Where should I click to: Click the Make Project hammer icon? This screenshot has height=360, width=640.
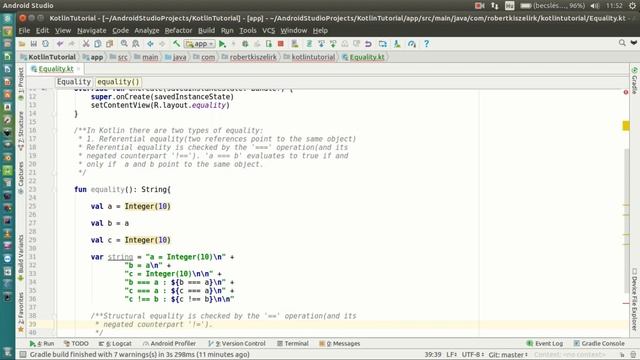coord(176,44)
